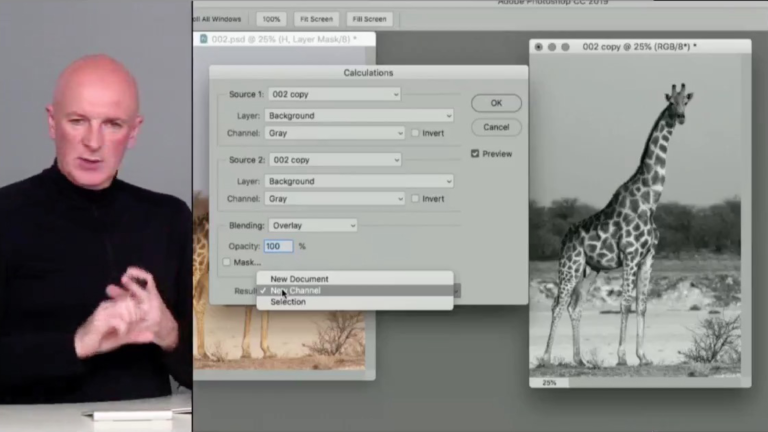
Task: Click the zoom dot on 002 copy window
Action: [565, 46]
